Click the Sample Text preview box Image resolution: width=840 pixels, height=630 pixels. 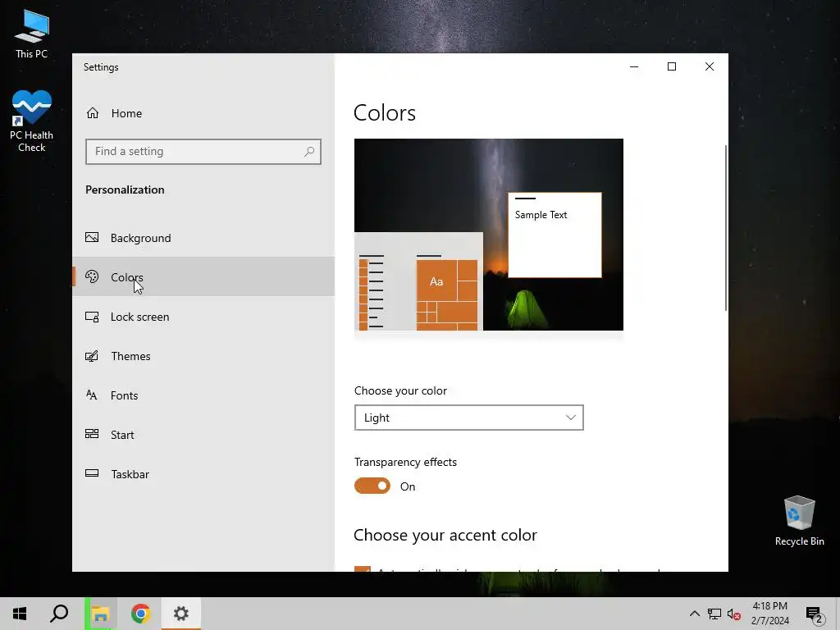point(555,235)
